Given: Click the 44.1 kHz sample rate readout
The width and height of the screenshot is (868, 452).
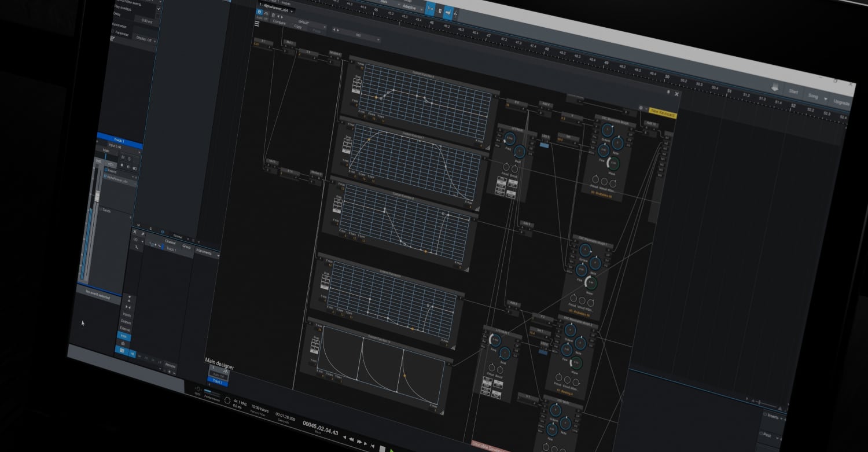Looking at the screenshot, I should 239,402.
